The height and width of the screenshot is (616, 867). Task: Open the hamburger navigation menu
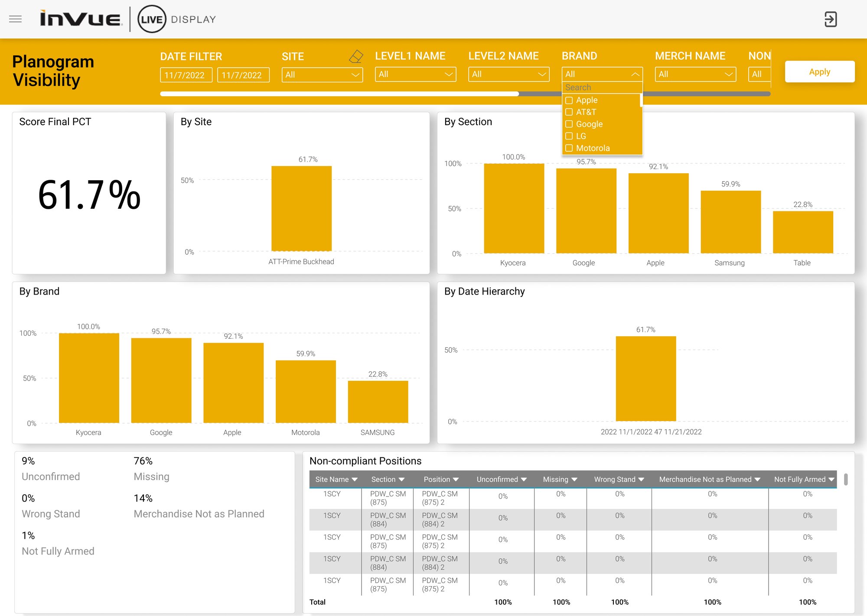pos(15,19)
